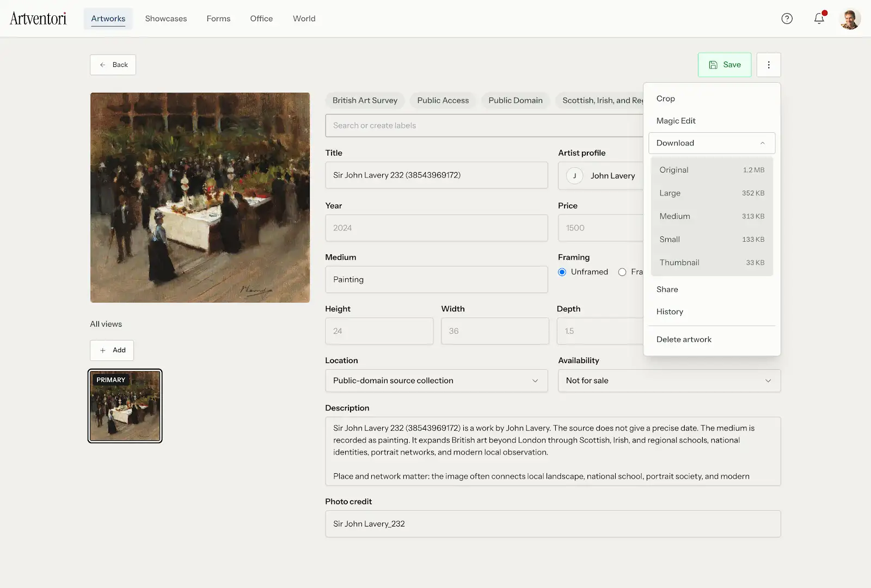
Task: Choose Magic Edit from the menu
Action: pyautogui.click(x=712, y=121)
